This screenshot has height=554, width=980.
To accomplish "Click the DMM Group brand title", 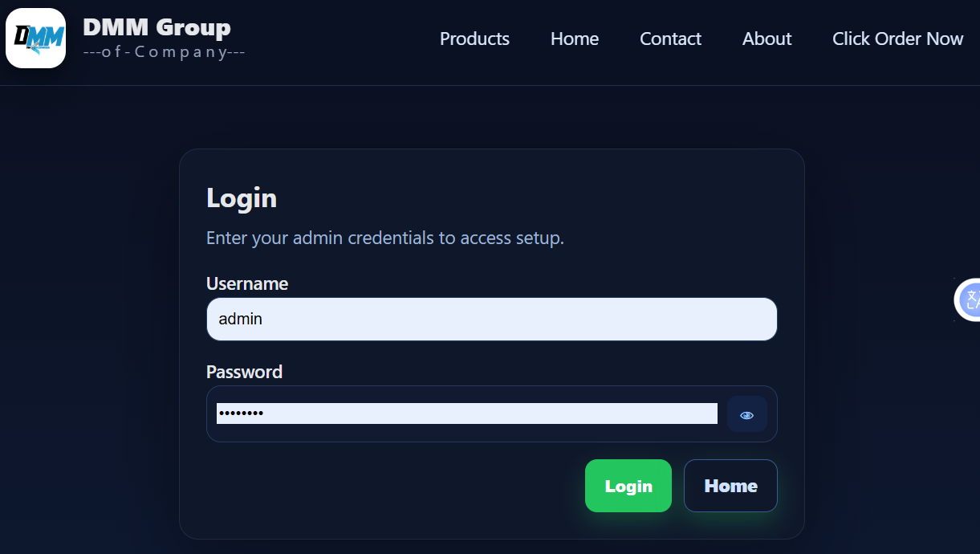I will tap(157, 27).
